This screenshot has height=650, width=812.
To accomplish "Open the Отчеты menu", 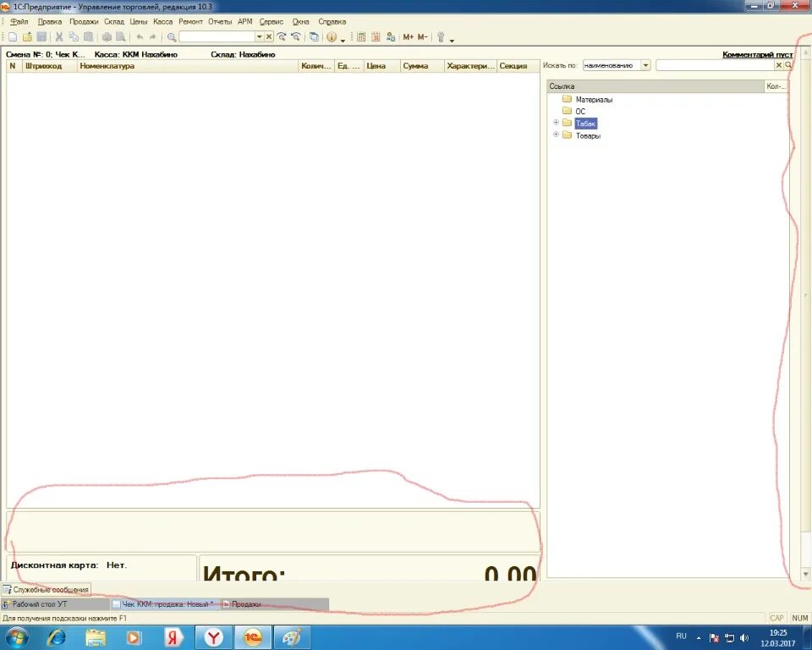I will pos(220,22).
